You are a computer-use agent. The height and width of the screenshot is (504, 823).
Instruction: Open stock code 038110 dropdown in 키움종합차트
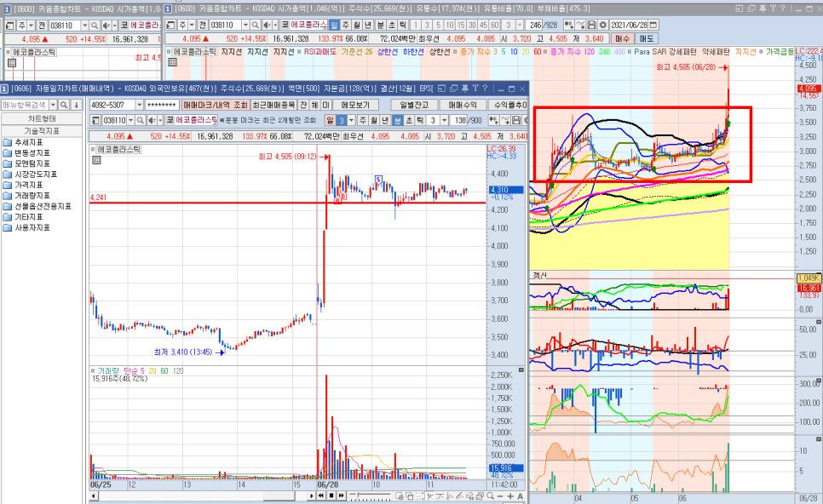245,26
